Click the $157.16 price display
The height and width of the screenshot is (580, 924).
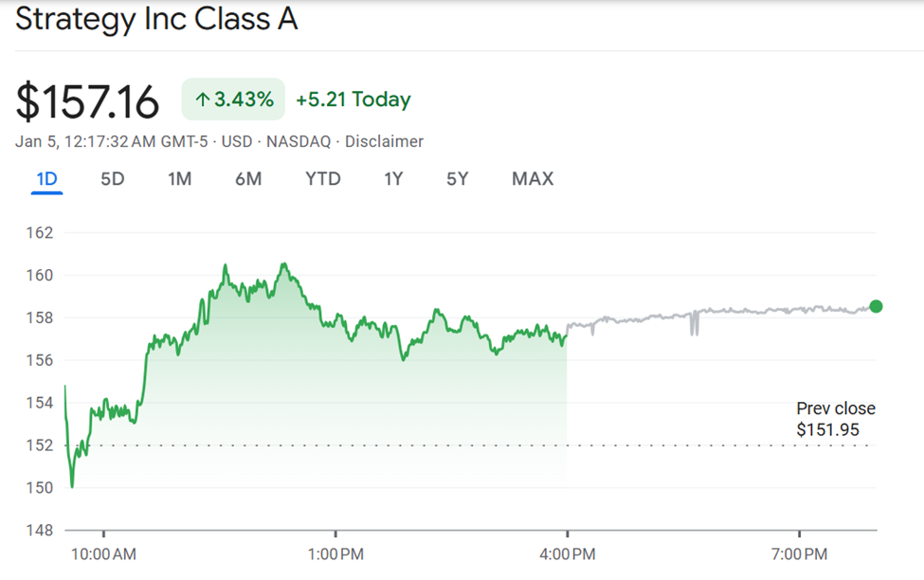(88, 99)
